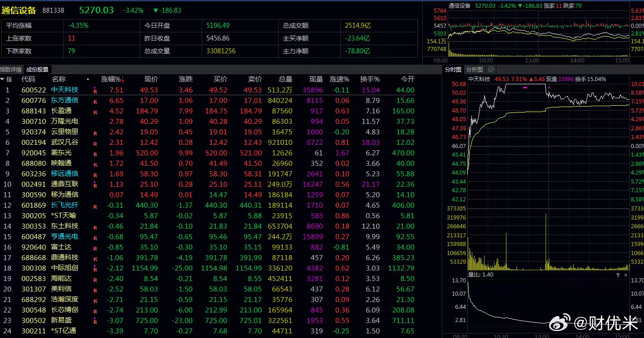The image size is (644, 338).
Task: Select stock row 长盈通
Action: coord(208,111)
